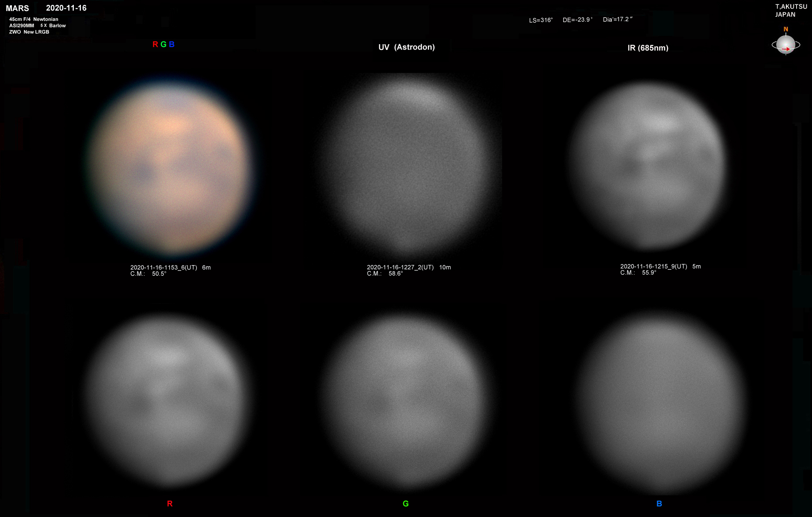The height and width of the screenshot is (517, 812).
Task: Click the 'LS=316°' value
Action: (541, 20)
